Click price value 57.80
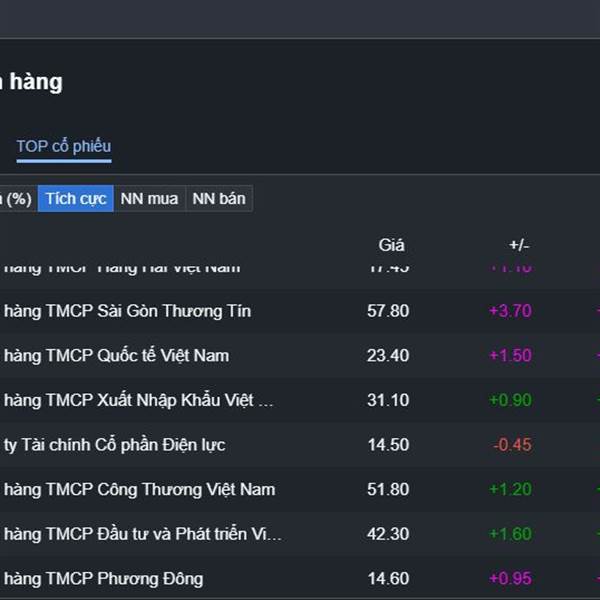The height and width of the screenshot is (600, 600). click(388, 311)
